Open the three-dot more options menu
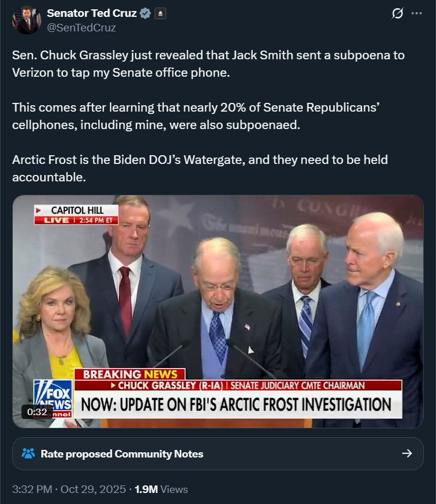 [x=416, y=13]
